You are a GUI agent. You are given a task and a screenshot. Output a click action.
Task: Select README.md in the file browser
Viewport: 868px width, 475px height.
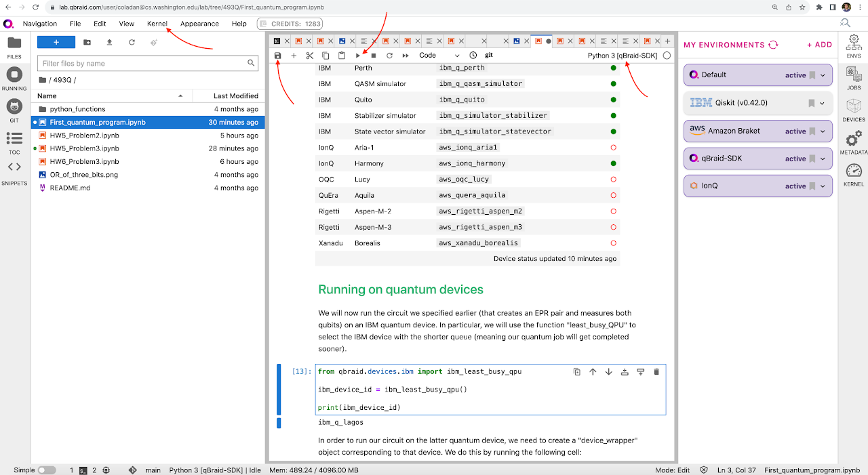tap(148, 188)
